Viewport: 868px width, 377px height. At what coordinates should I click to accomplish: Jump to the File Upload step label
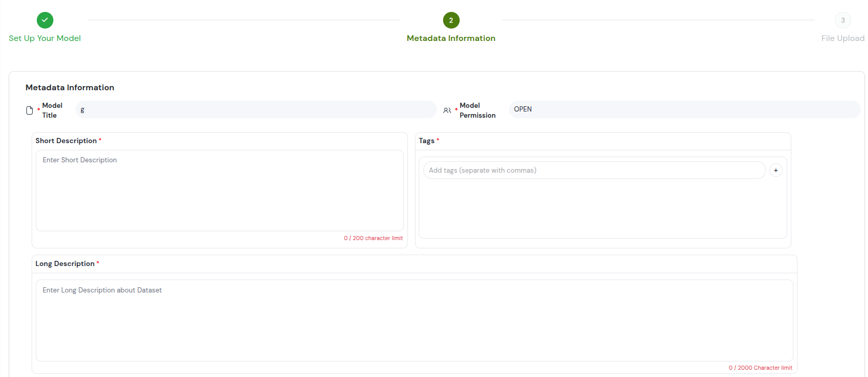tap(843, 38)
